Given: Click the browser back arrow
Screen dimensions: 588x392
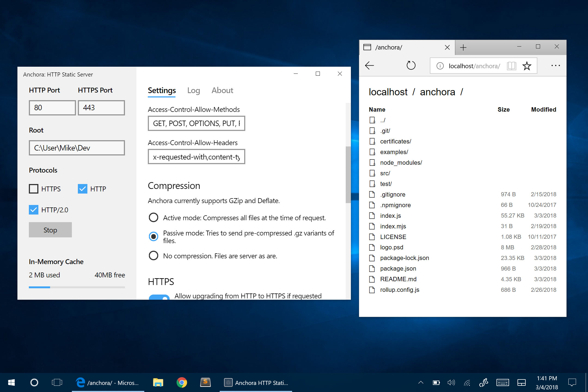Looking at the screenshot, I should pos(369,66).
